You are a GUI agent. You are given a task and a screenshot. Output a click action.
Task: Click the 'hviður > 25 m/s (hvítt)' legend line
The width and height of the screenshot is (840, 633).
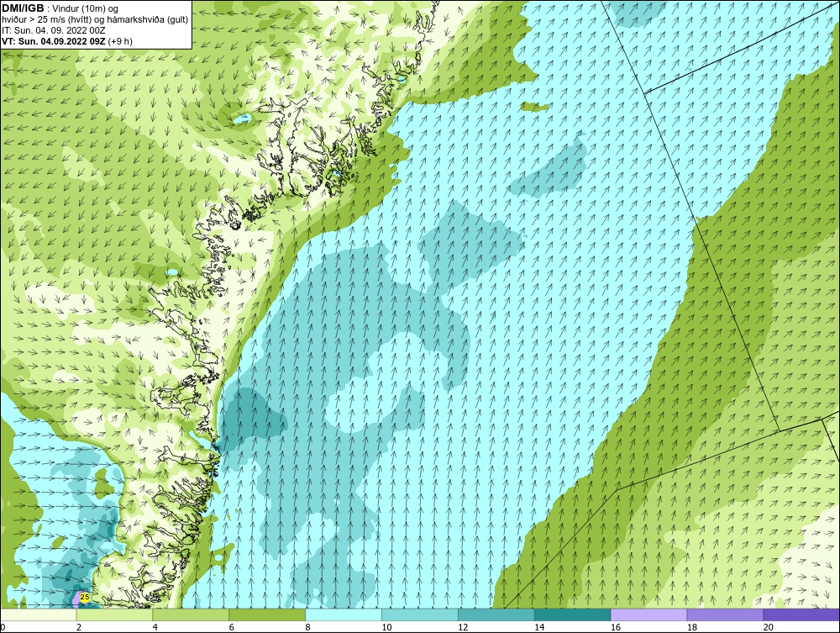(x=95, y=19)
